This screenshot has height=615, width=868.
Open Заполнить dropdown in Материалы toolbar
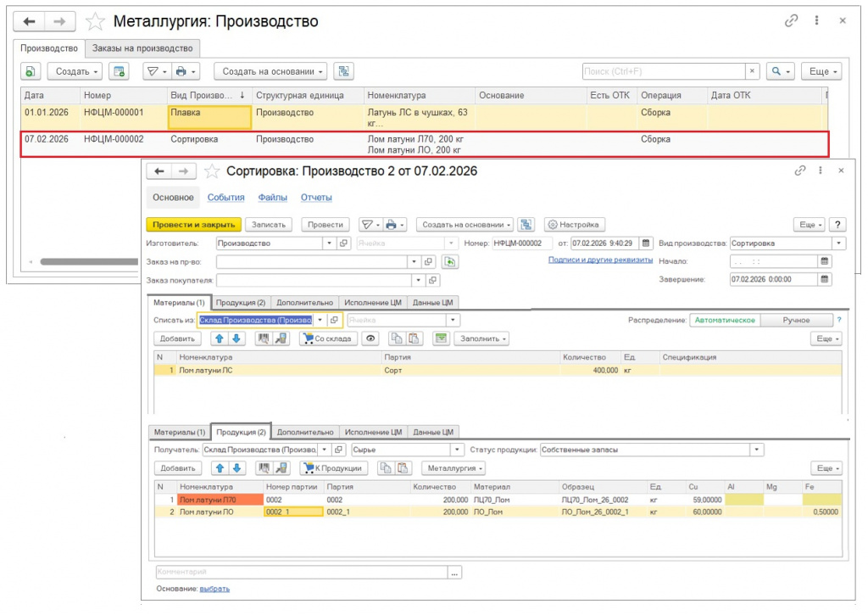(481, 338)
